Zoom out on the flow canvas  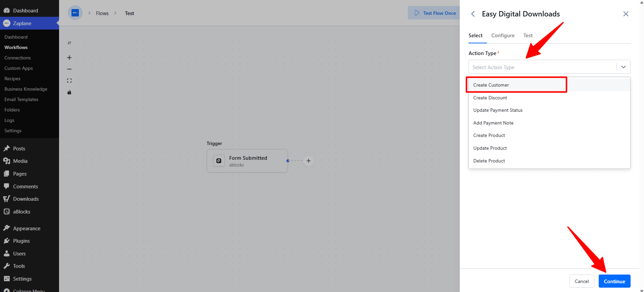point(69,69)
